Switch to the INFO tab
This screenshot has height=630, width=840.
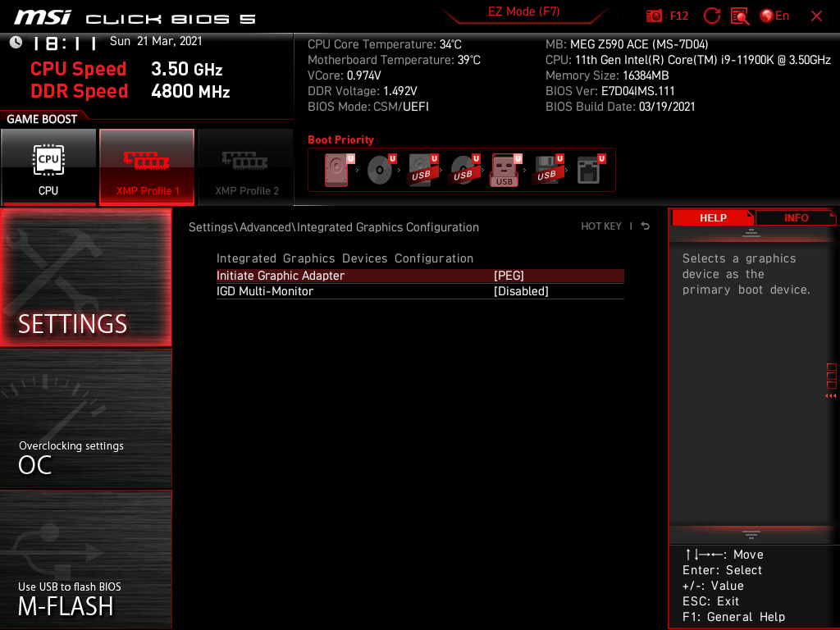[796, 217]
